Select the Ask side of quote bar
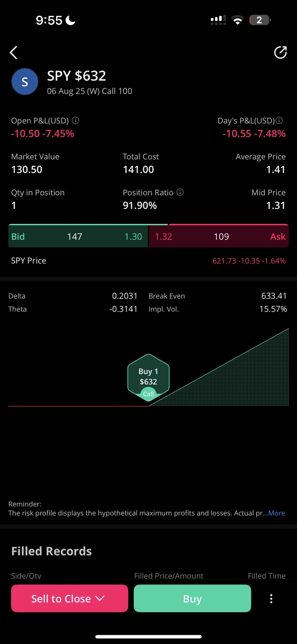Screen dimensions: 297x644 219,237
